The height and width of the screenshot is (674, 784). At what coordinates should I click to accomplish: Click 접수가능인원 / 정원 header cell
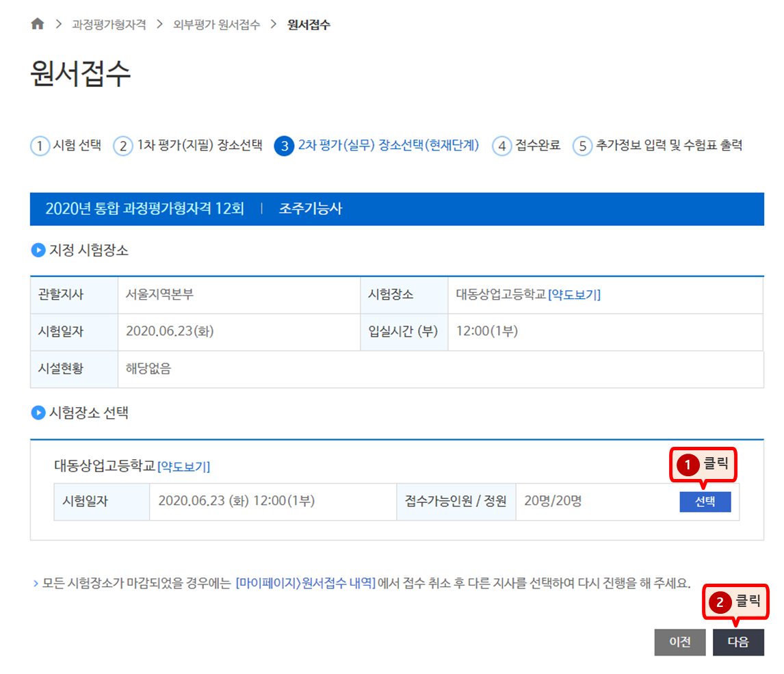[456, 502]
